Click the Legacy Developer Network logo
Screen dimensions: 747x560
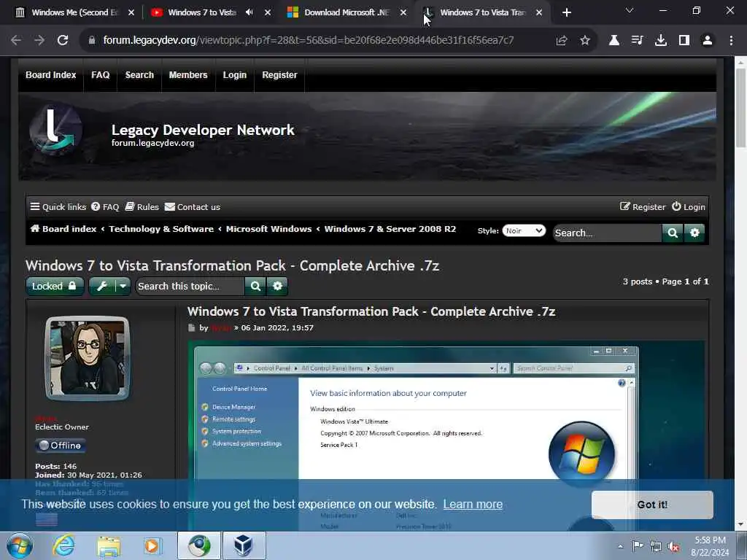pyautogui.click(x=55, y=128)
